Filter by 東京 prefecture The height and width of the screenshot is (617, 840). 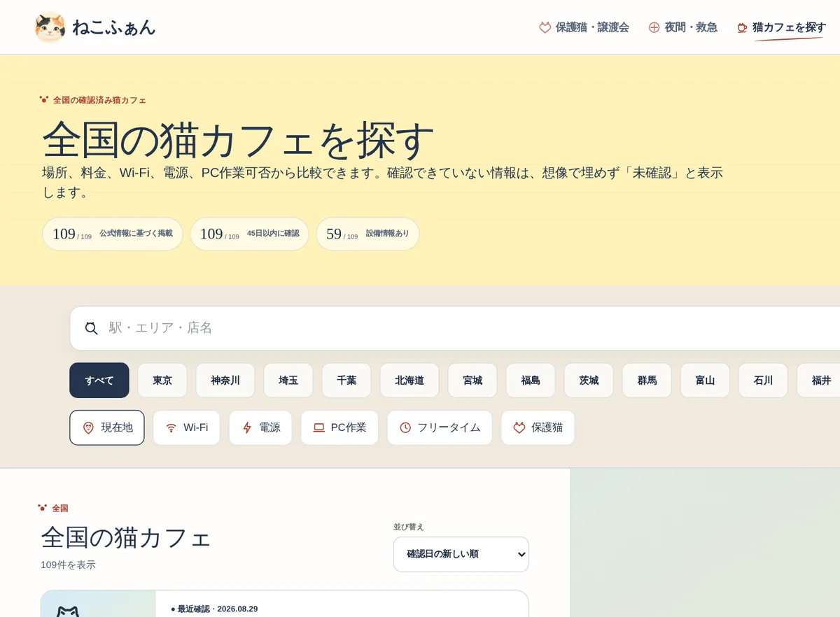click(x=162, y=381)
